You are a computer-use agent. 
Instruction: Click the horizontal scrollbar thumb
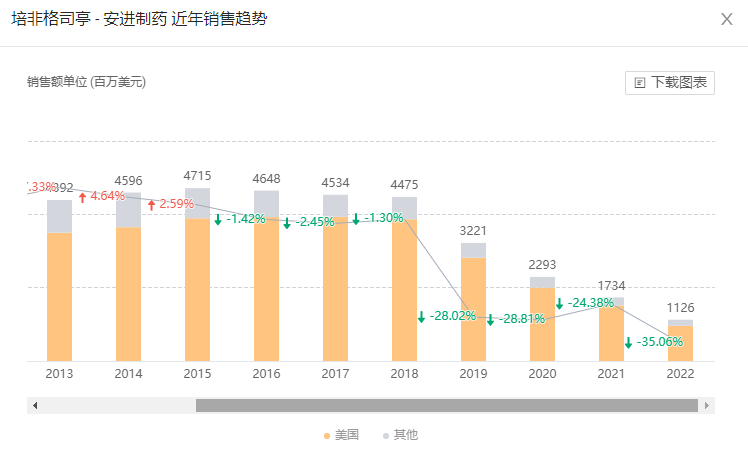coord(447,406)
